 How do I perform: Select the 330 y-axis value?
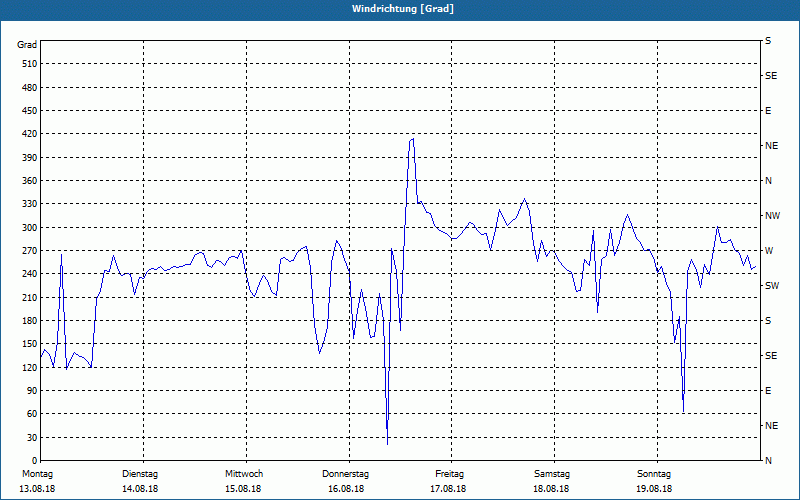tap(30, 204)
